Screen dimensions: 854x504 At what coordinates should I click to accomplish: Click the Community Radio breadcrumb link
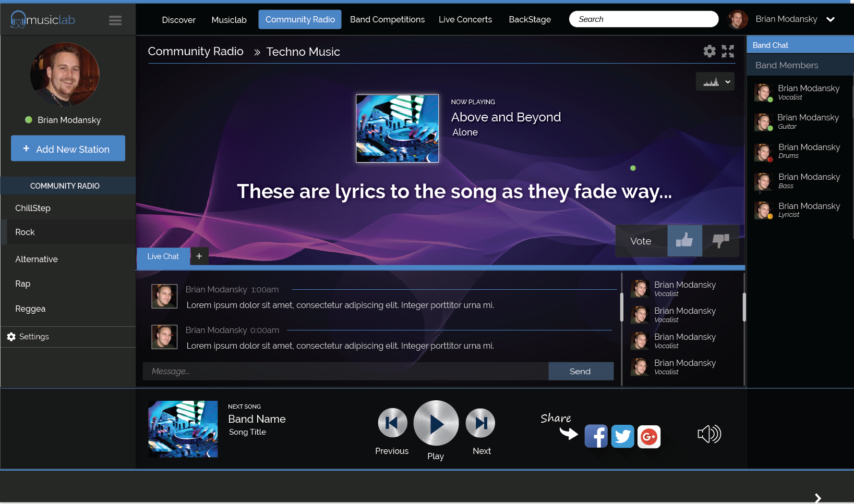click(196, 51)
